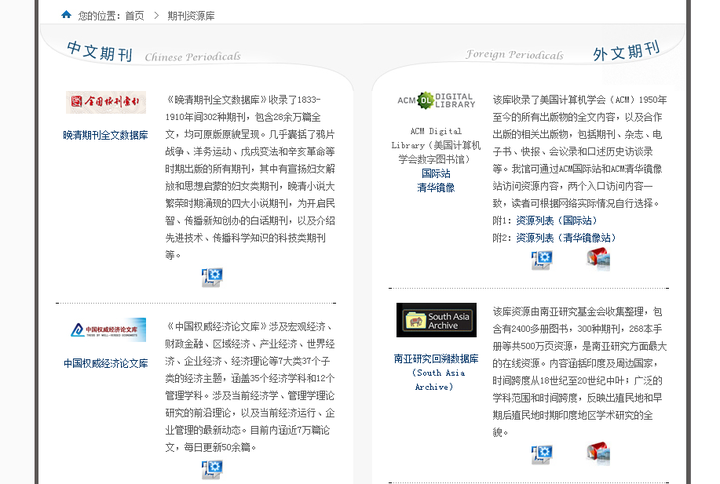
Task: Open 中国权威经济论文库 text link
Action: (x=106, y=363)
